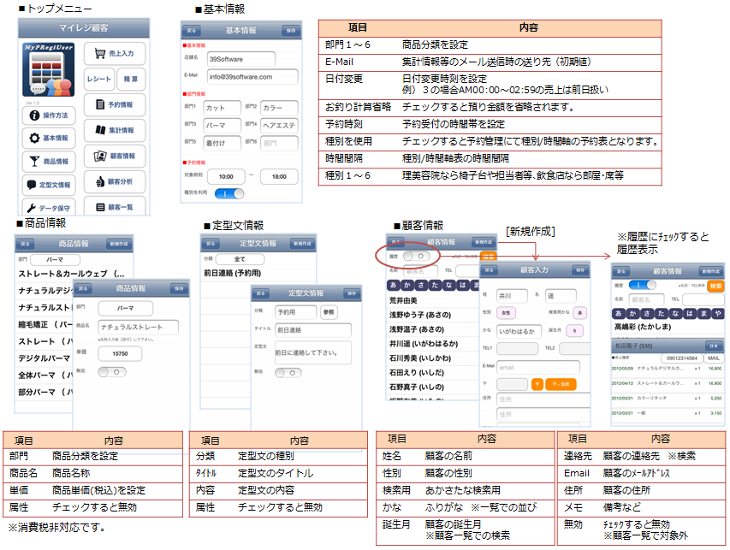Viewport: 730px width, 550px height.
Task: Open the 18:00 end time selector
Action: pos(279,177)
